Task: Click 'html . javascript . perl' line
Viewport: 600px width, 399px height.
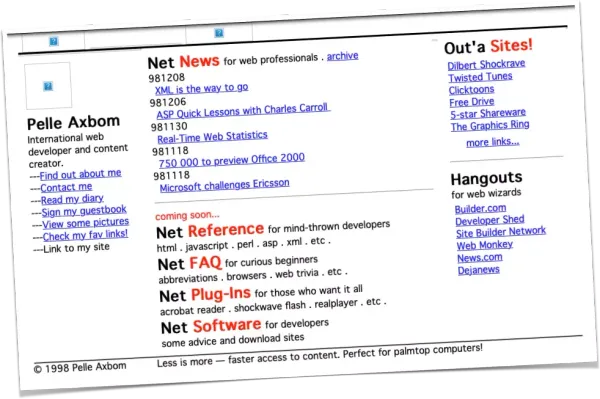Action: (x=244, y=244)
